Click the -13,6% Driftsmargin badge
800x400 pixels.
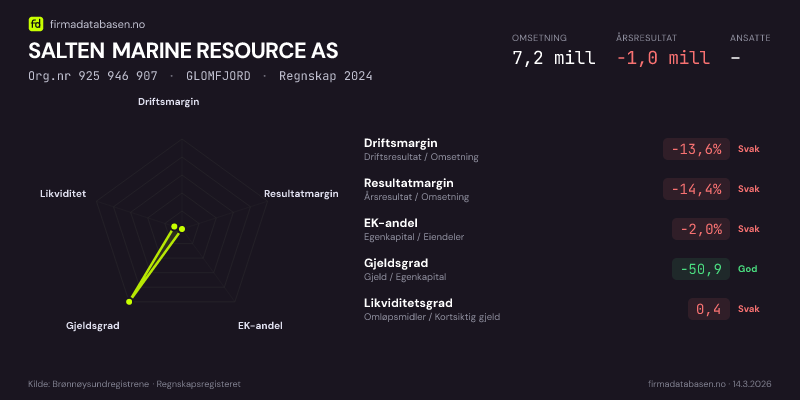tap(696, 149)
